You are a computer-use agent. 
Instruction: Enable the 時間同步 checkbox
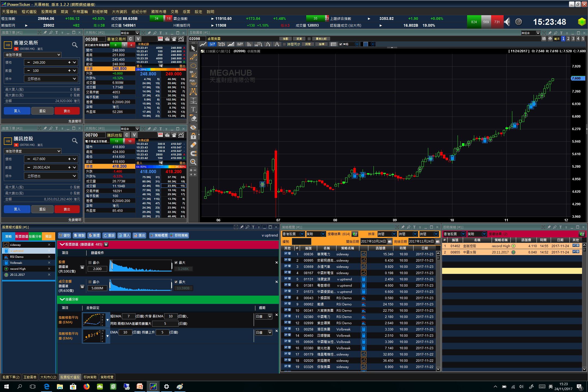click(284, 44)
